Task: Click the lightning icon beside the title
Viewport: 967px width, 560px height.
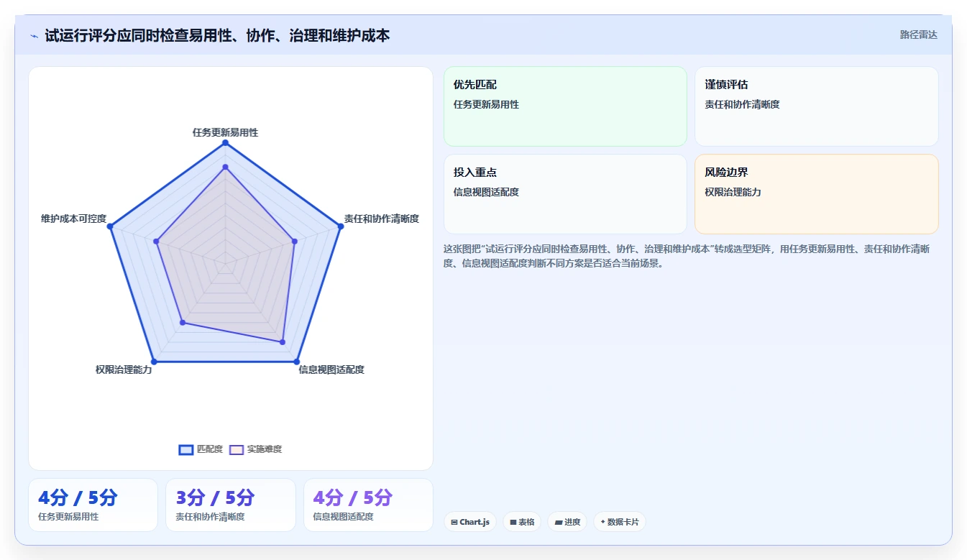Action: click(x=35, y=36)
